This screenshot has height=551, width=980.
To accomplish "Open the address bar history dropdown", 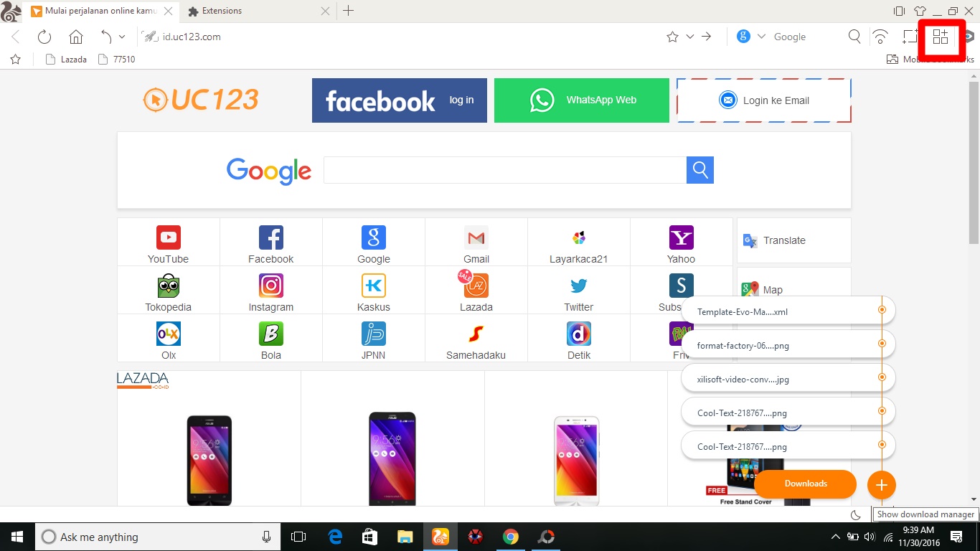I will (x=690, y=37).
